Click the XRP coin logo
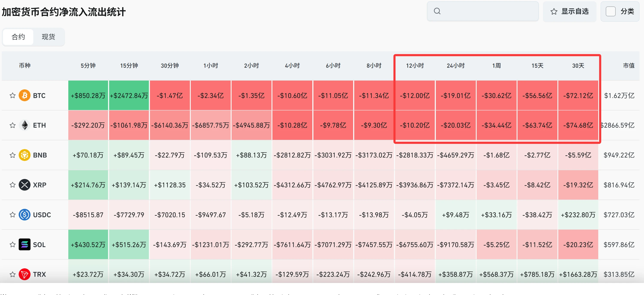 [24, 185]
